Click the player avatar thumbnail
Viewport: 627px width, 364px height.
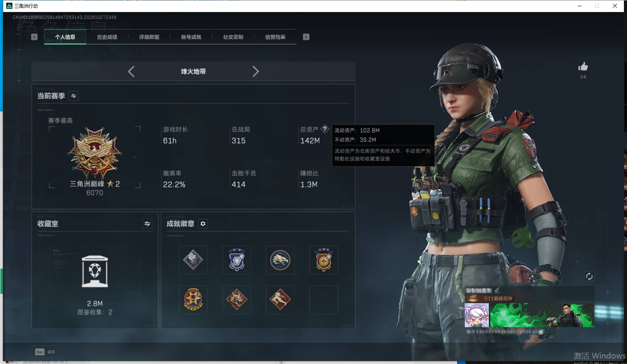477,315
